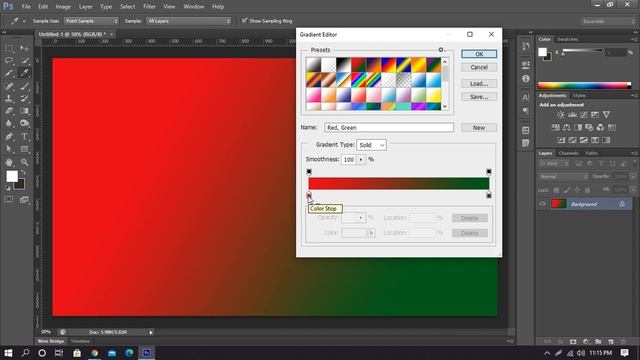Toggle lock transparent pixels in the Layers panel

coord(556,190)
